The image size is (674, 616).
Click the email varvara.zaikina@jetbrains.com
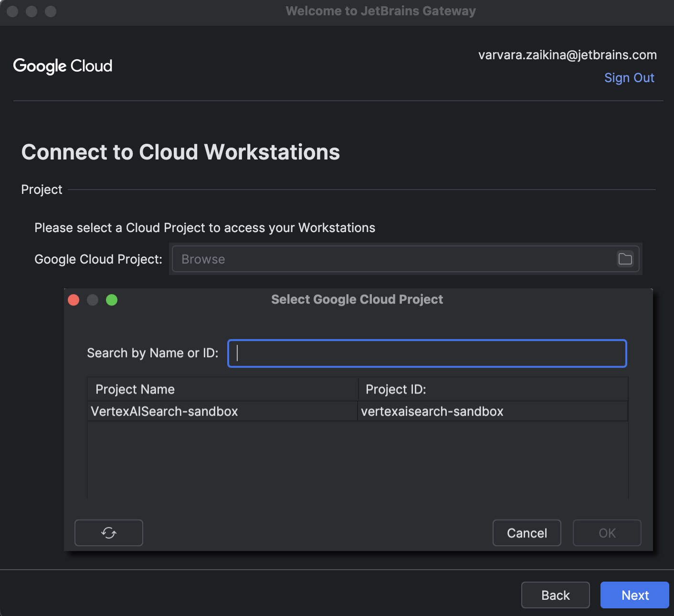coord(568,54)
